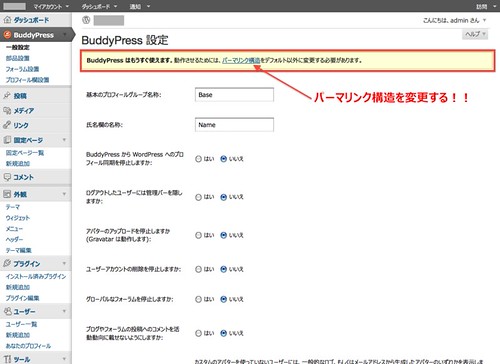Open テーマ編集 under 外観 menu

click(19, 250)
